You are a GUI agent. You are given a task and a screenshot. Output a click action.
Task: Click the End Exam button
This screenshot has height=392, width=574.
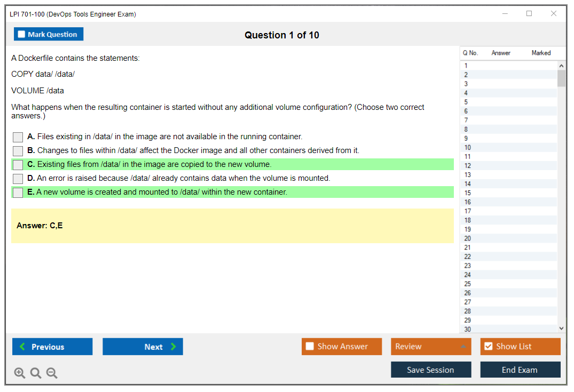(x=520, y=370)
